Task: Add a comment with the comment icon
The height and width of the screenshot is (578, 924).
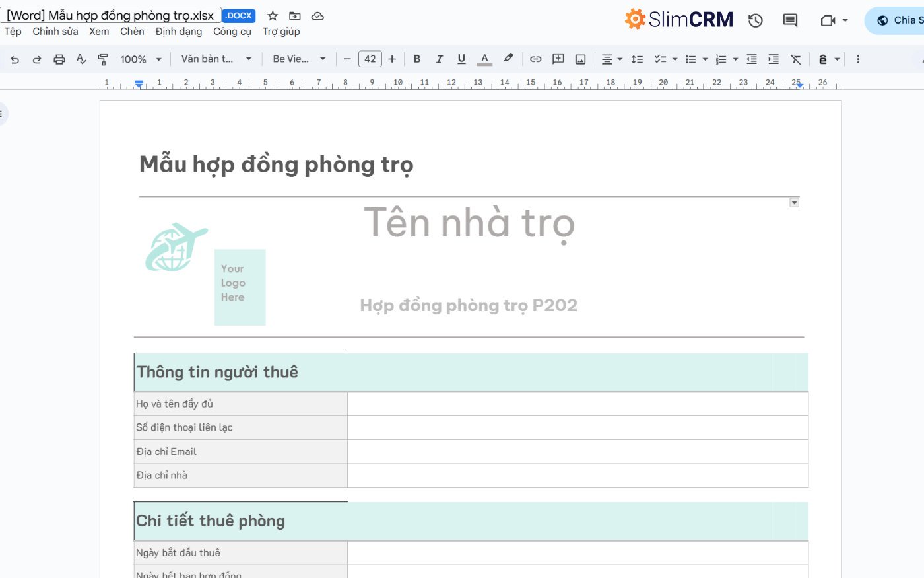Action: pyautogui.click(x=558, y=59)
